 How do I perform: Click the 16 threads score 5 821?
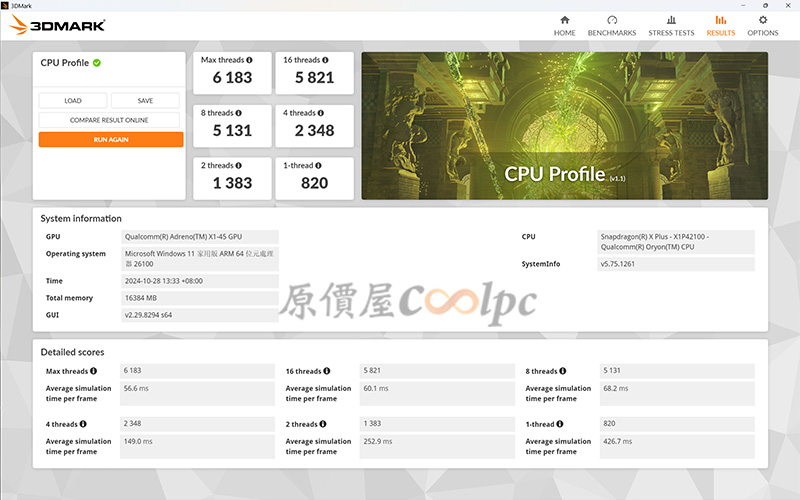(x=314, y=78)
